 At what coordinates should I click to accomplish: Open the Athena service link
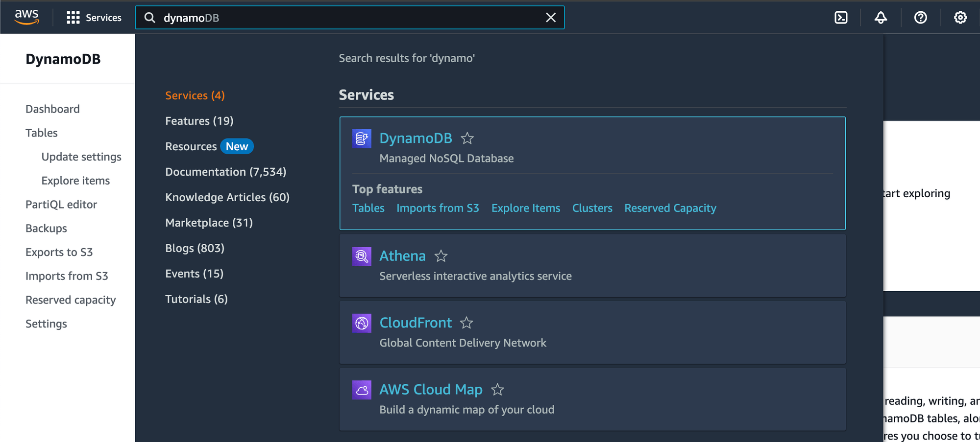point(402,256)
